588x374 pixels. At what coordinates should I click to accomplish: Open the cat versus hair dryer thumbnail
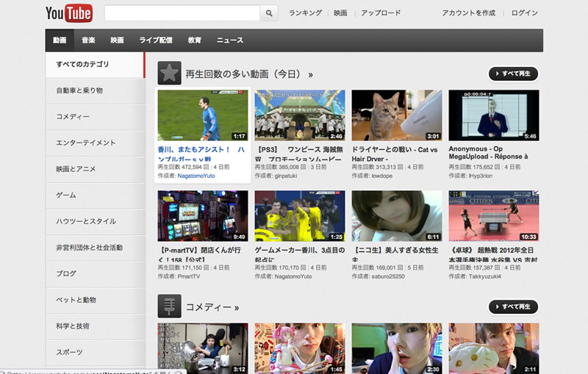pyautogui.click(x=397, y=115)
